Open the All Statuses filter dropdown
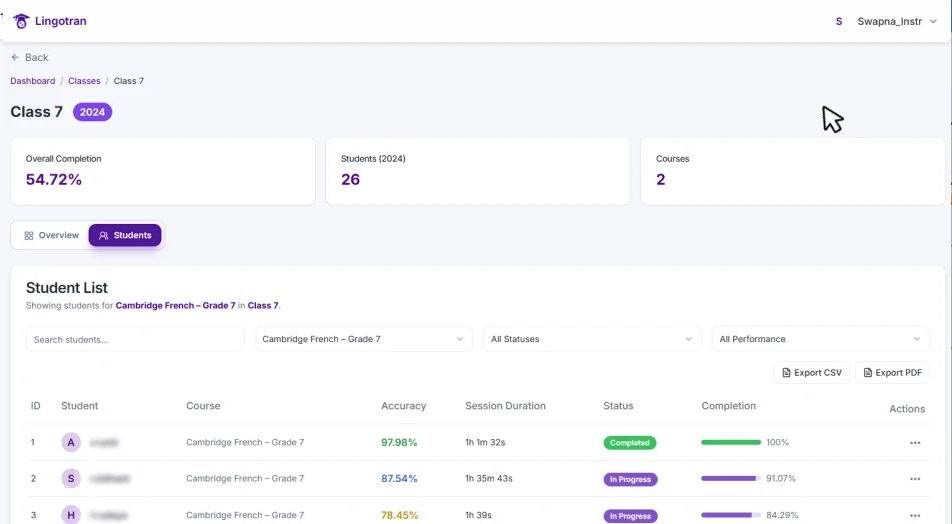 click(591, 339)
